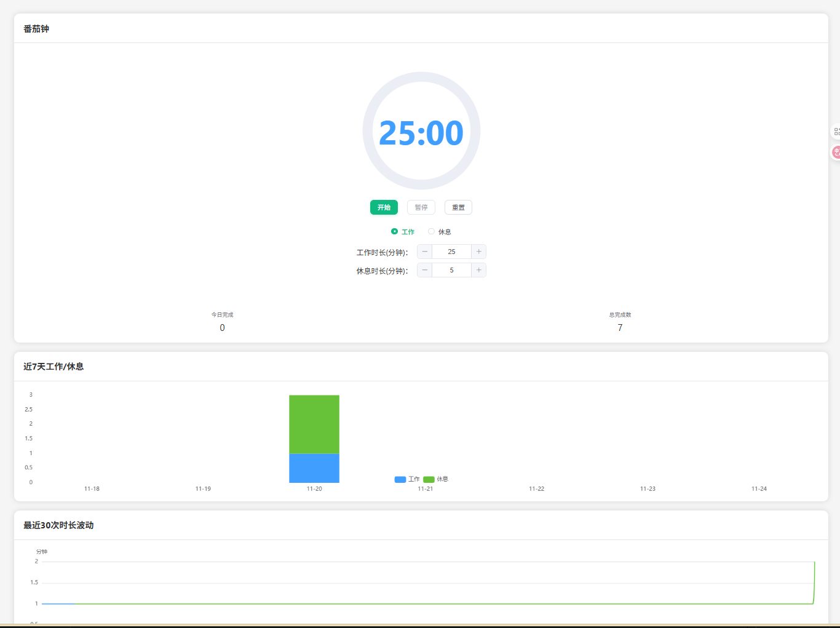This screenshot has height=628, width=840.
Task: Click the 分钟 axis unit label
Action: [x=42, y=552]
